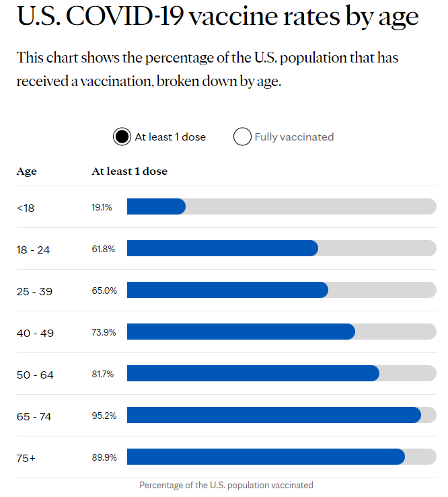The width and height of the screenshot is (448, 497).
Task: Click the 75+ age group bar
Action: [x=266, y=457]
